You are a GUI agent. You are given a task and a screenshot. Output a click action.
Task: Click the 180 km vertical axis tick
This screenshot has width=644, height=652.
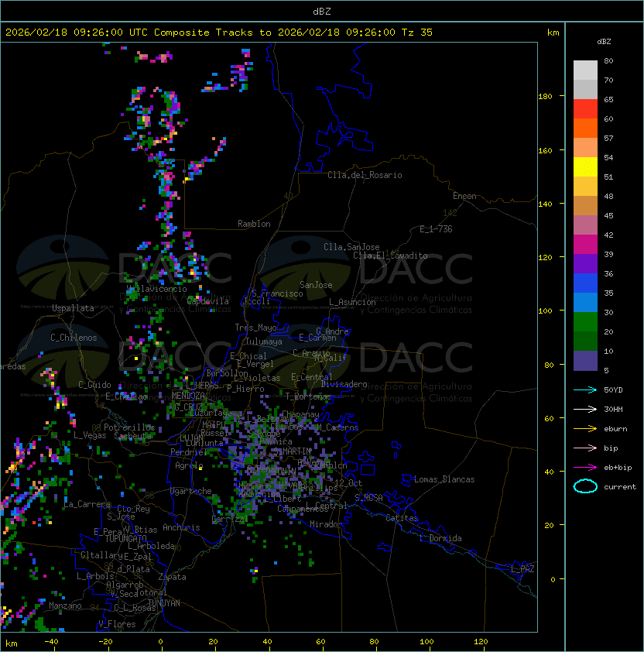545,97
